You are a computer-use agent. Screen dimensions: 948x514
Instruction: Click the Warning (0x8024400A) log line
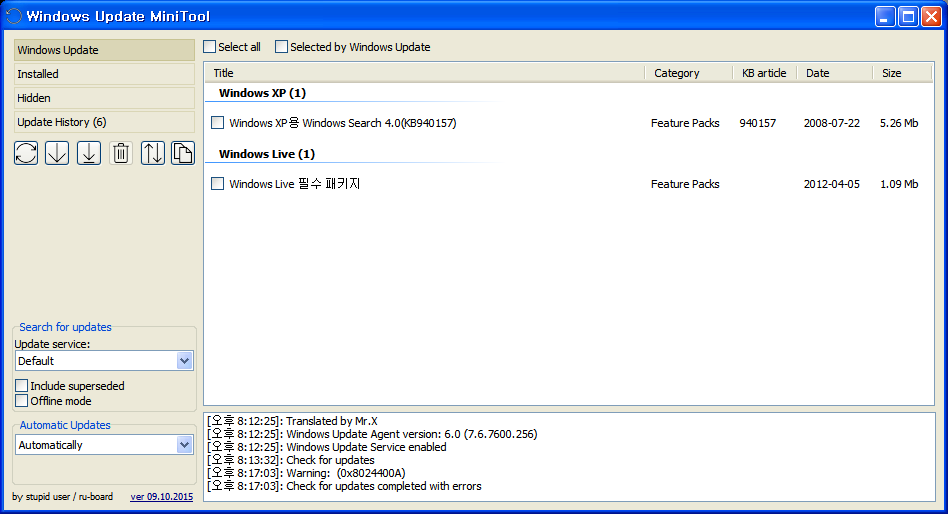(x=306, y=473)
